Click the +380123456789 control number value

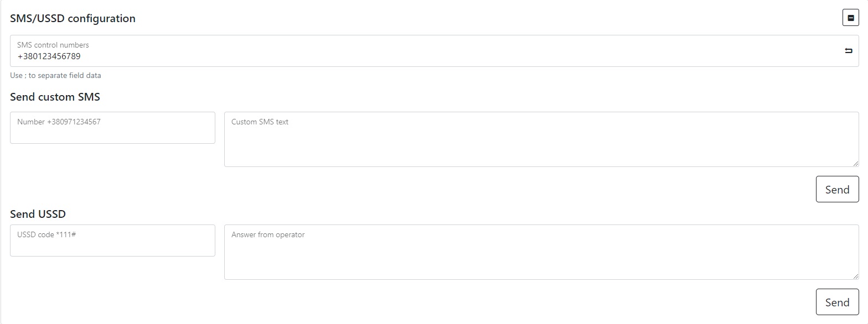(x=49, y=56)
